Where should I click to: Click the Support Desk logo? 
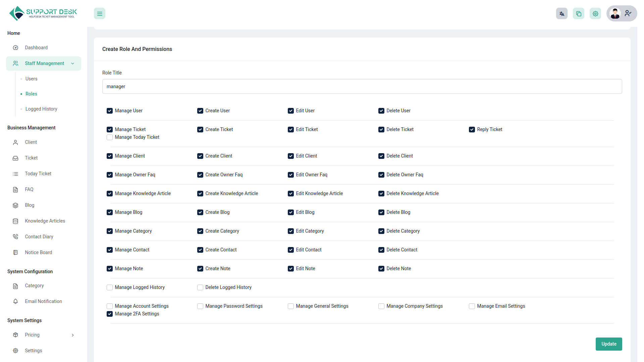pos(43,13)
